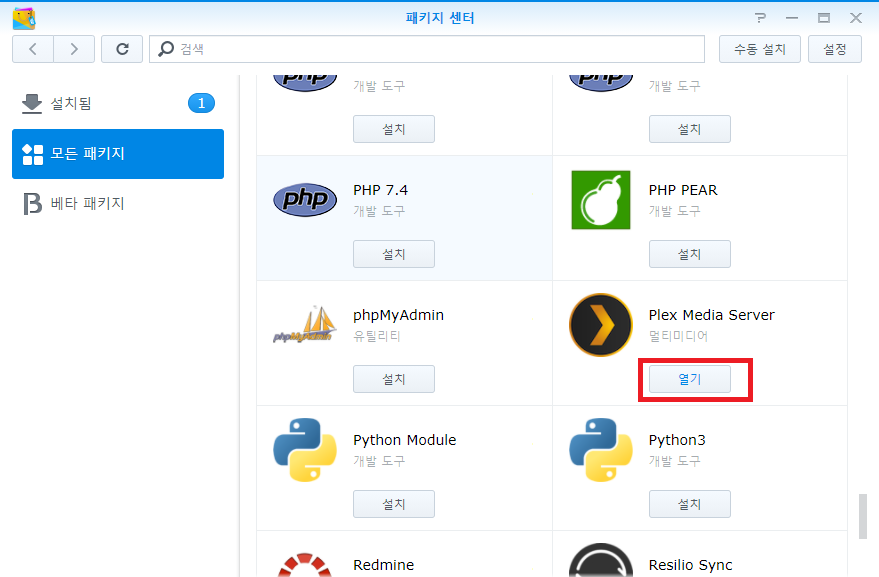Image resolution: width=879 pixels, height=577 pixels.
Task: Select 설치됨 in the sidebar
Action: [118, 104]
